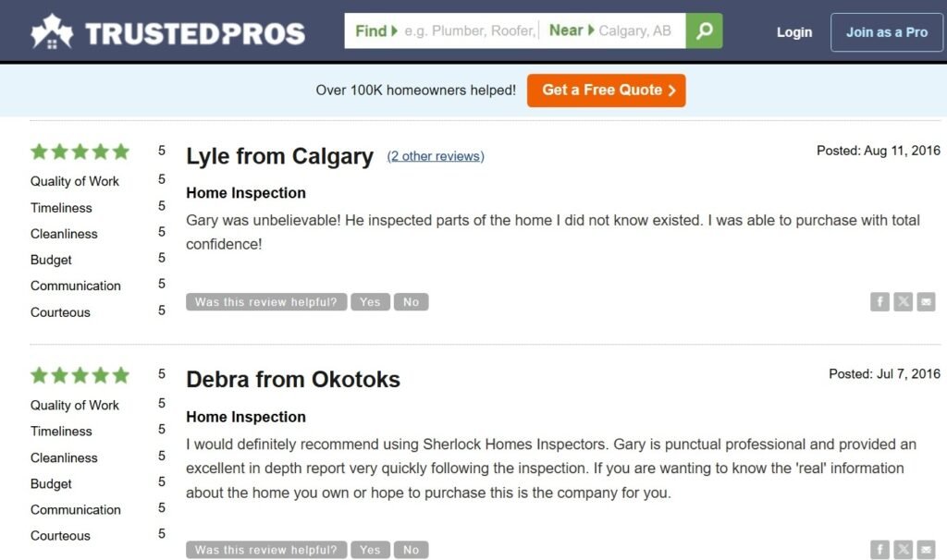Mark Lyle's review unhelpful with No

tap(411, 301)
